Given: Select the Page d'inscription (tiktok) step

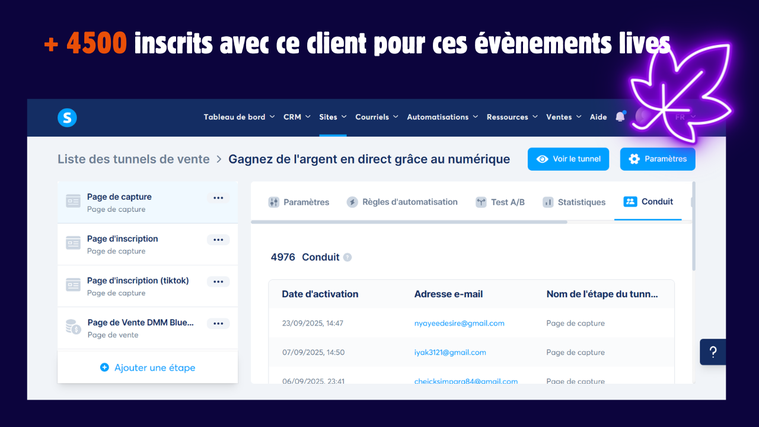Looking at the screenshot, I should click(148, 286).
